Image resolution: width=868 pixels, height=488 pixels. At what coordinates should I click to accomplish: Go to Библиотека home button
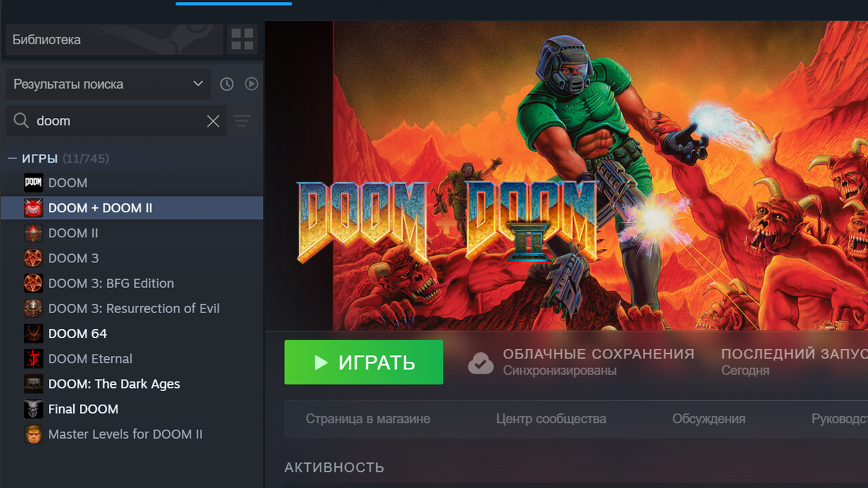pos(115,39)
